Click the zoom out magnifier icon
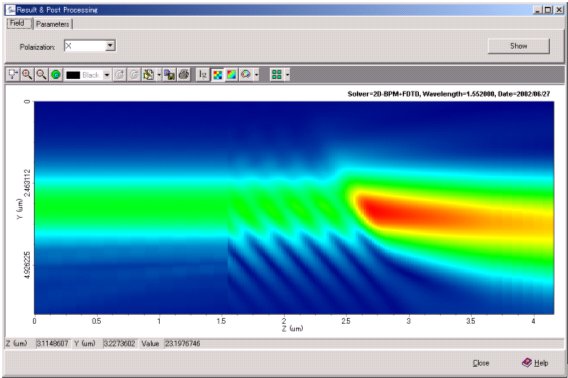This screenshot has height=378, width=568. (41, 75)
